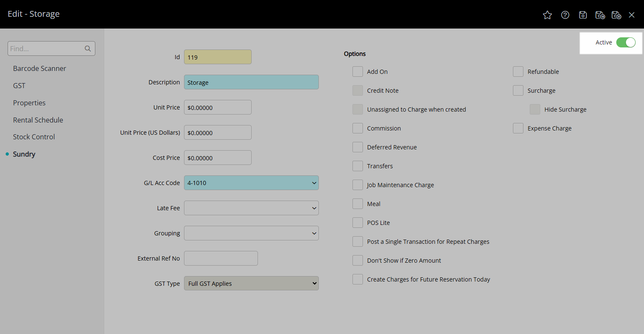Enable Hide Surcharge checkbox
This screenshot has width=644, height=334.
click(535, 110)
